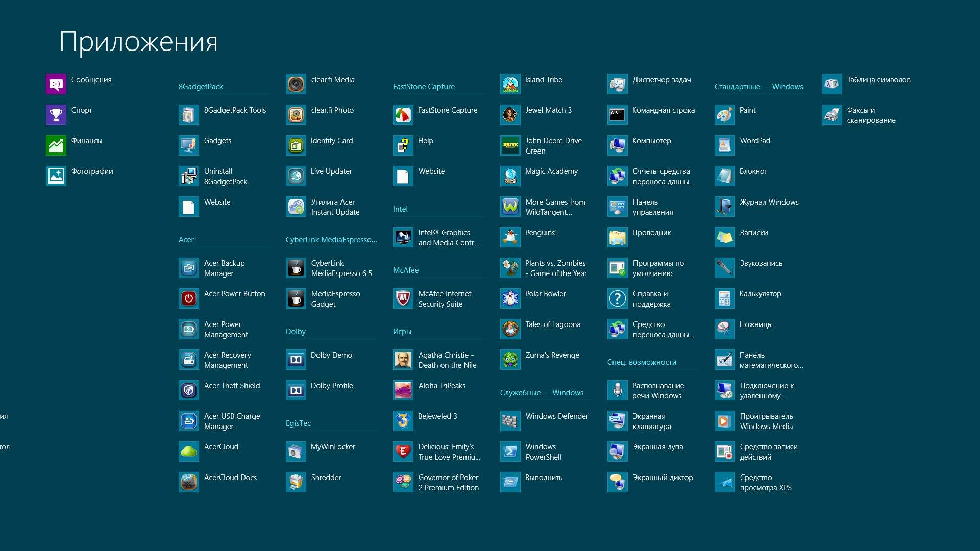This screenshot has width=980, height=551.
Task: Open Zuma's Revenge game icon
Action: [510, 360]
